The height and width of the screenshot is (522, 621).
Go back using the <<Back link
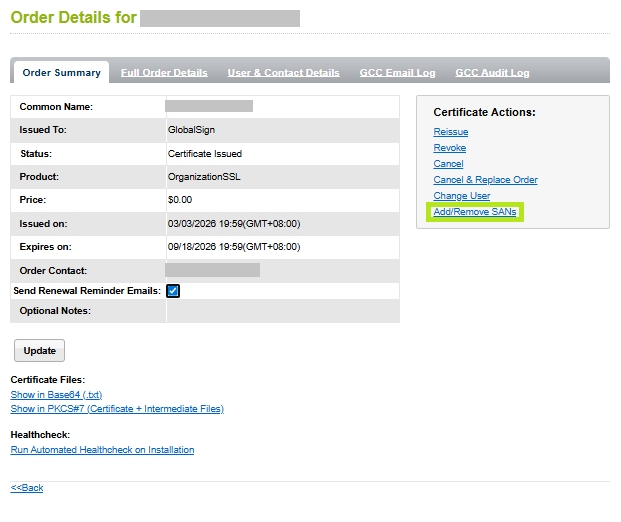27,488
